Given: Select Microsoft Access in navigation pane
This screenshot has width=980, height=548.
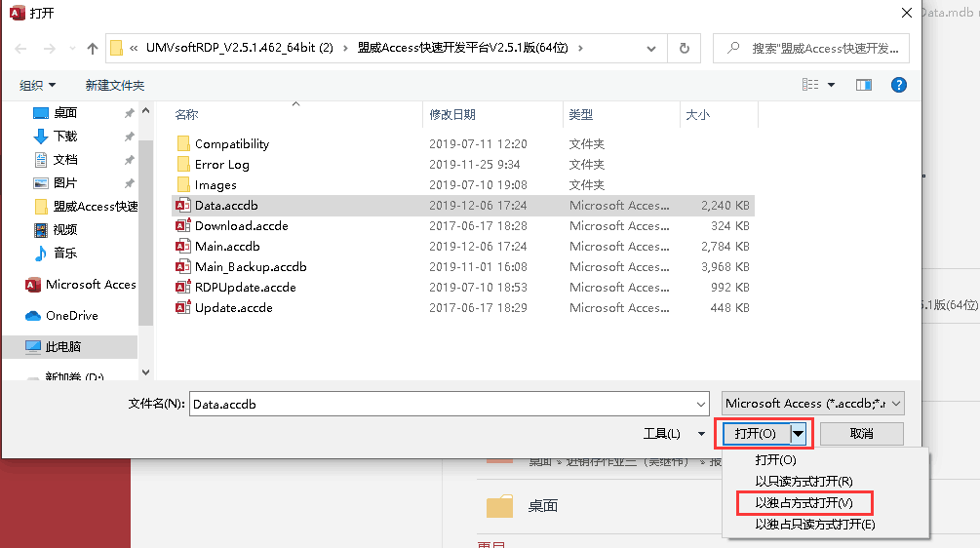Looking at the screenshot, I should 80,285.
